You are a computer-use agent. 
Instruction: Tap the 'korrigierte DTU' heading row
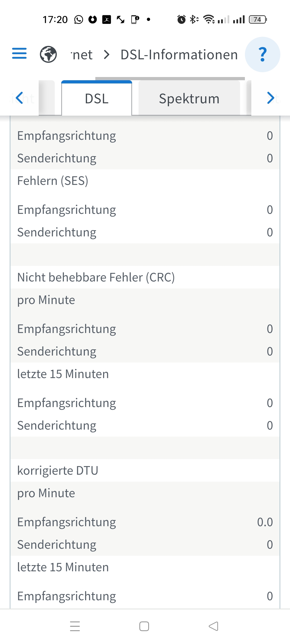click(58, 470)
